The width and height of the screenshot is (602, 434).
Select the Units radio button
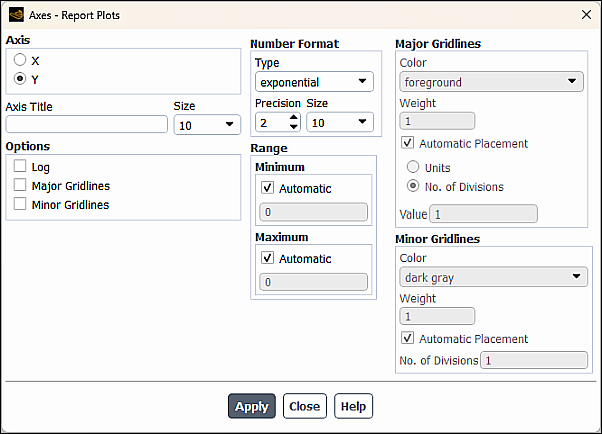point(412,167)
